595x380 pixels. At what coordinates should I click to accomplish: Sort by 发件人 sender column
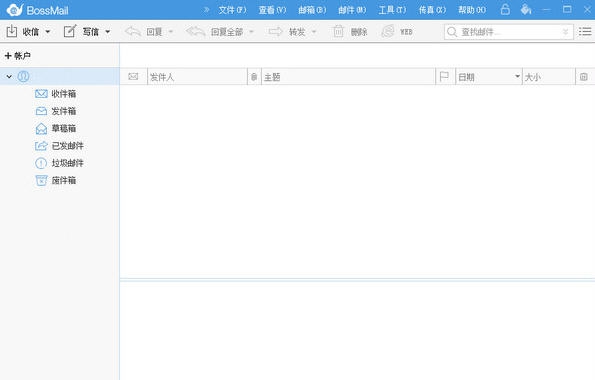coord(197,77)
